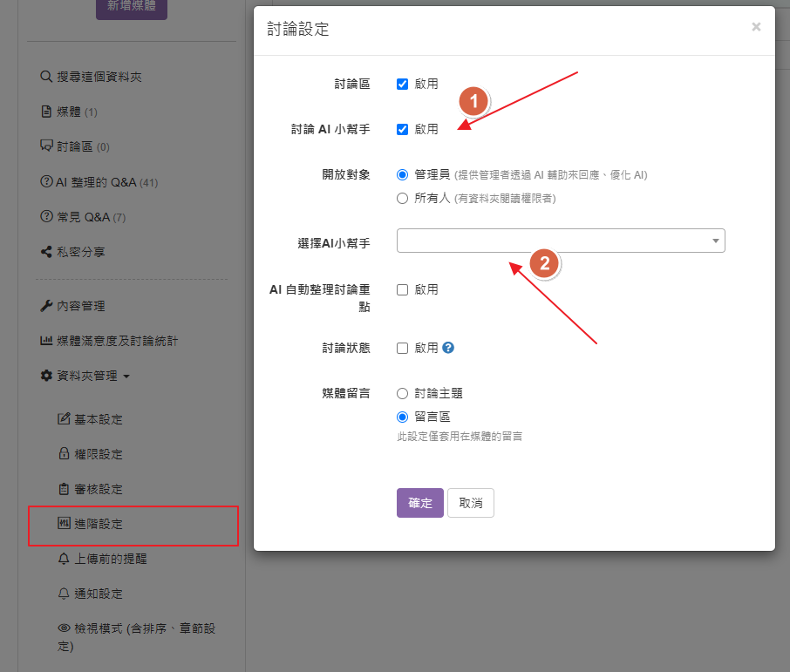790x672 pixels.
Task: Click the wrench icon beside 內容管理
Action: click(46, 305)
